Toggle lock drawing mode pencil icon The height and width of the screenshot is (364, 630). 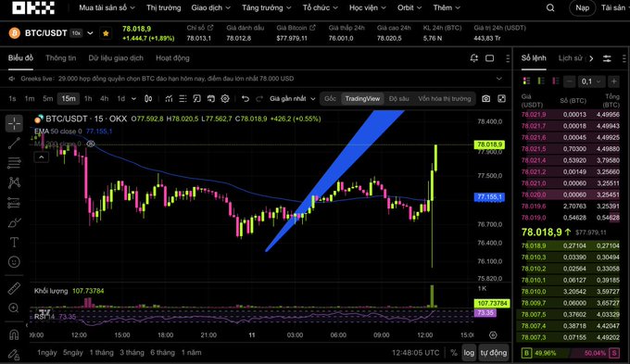tap(14, 355)
